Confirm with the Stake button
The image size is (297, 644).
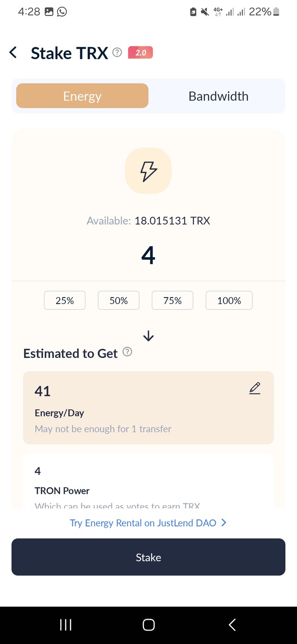148,557
